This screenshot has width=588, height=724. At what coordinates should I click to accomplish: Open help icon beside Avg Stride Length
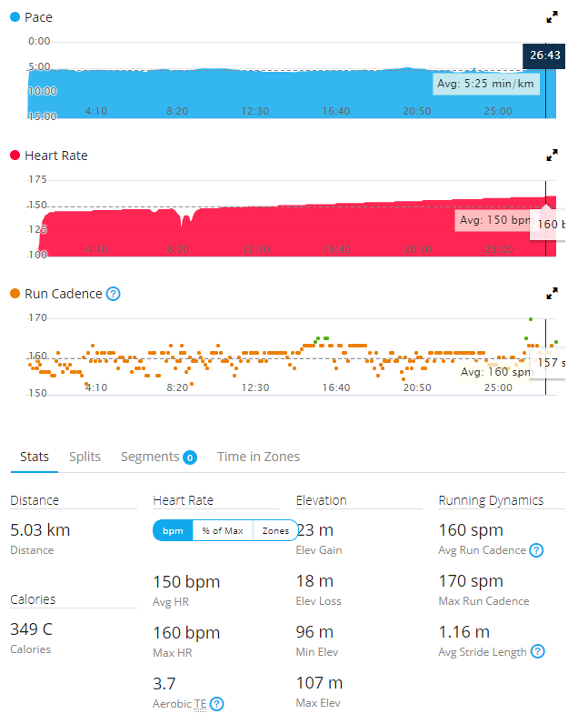[x=538, y=651]
